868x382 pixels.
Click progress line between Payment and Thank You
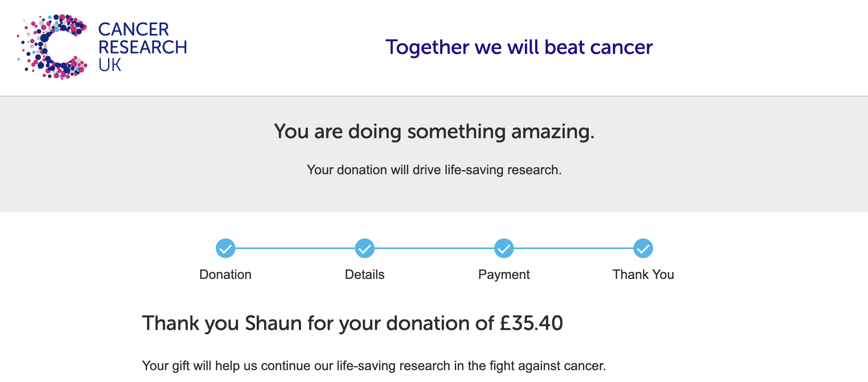(574, 248)
